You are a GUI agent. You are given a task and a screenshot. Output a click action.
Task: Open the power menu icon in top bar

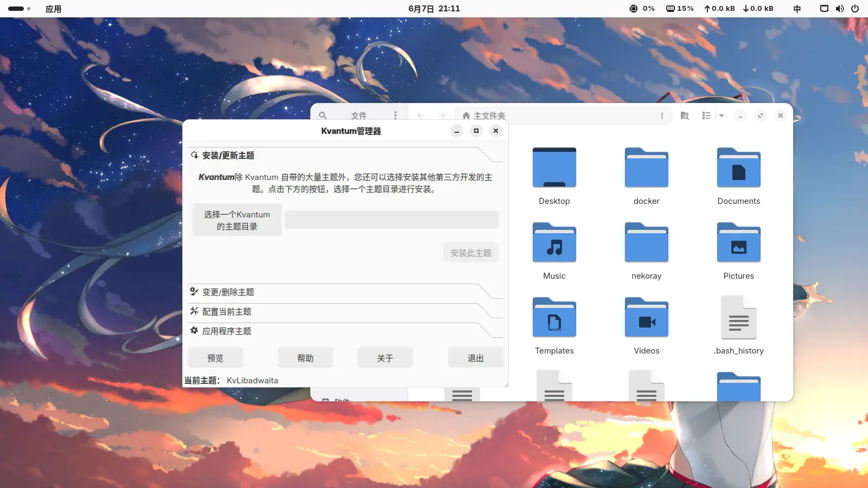point(855,9)
